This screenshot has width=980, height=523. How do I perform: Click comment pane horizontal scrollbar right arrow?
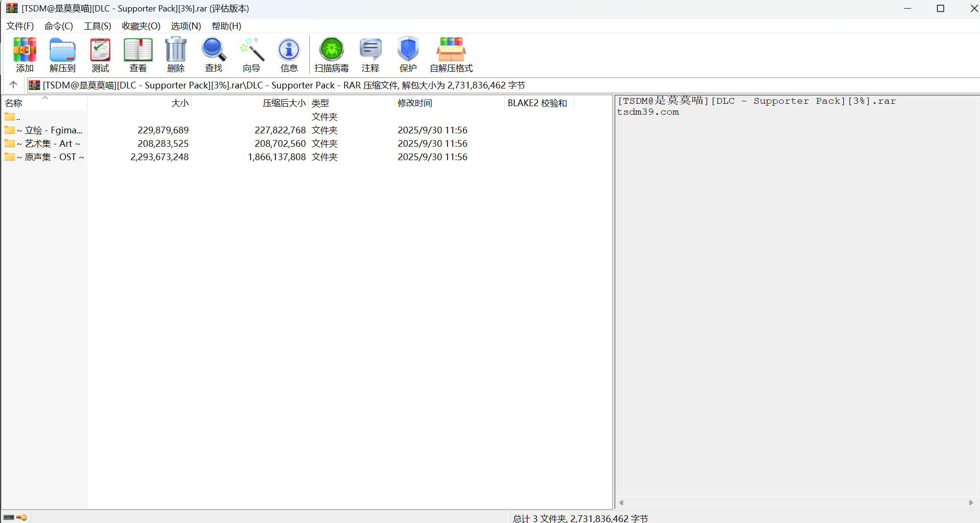tap(971, 502)
